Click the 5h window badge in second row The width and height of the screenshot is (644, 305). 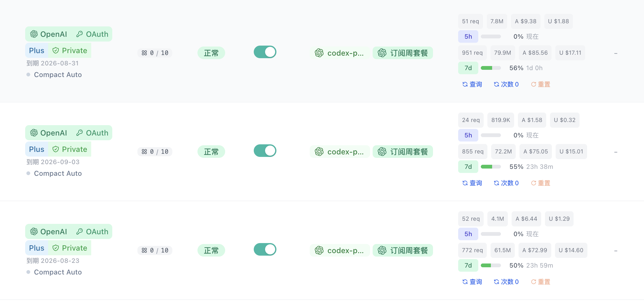[468, 135]
